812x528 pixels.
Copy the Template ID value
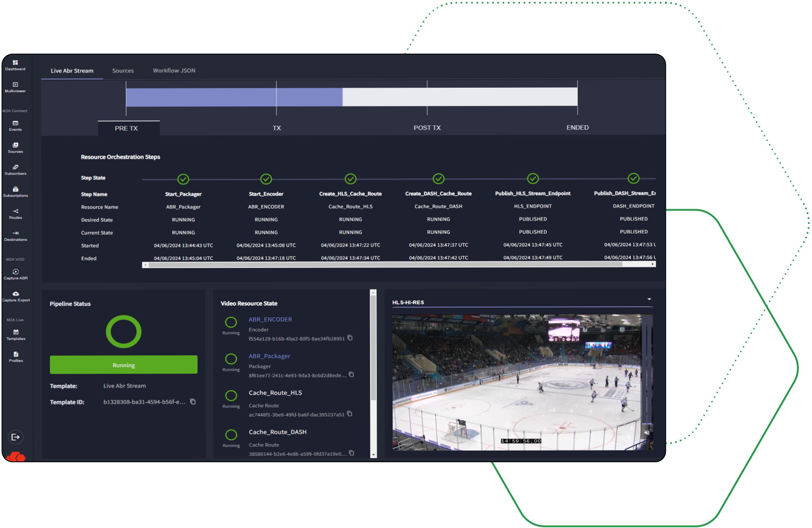[193, 401]
